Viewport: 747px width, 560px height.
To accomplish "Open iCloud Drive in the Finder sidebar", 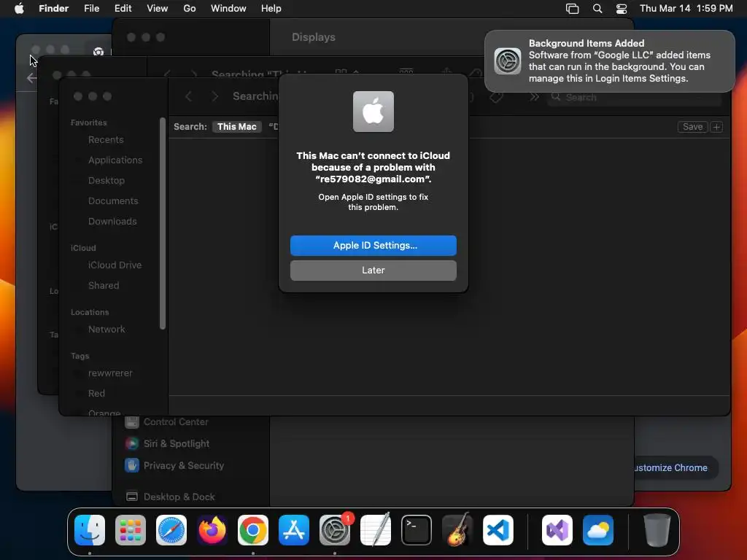I will [115, 265].
